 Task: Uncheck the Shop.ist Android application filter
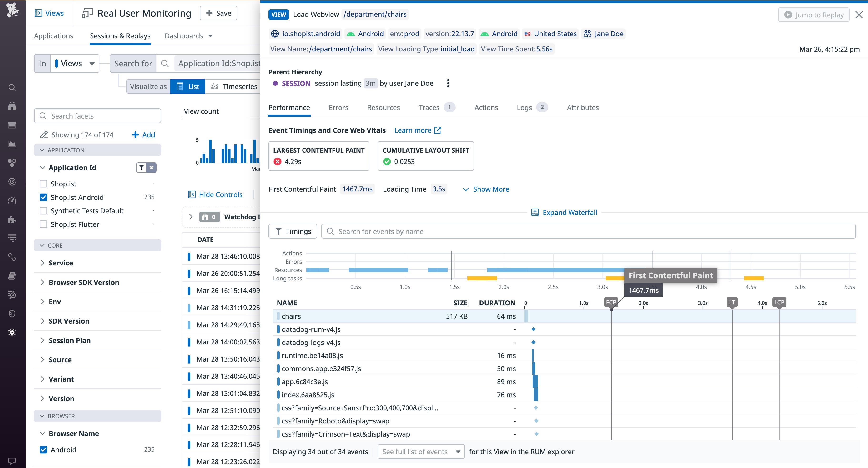coord(44,197)
